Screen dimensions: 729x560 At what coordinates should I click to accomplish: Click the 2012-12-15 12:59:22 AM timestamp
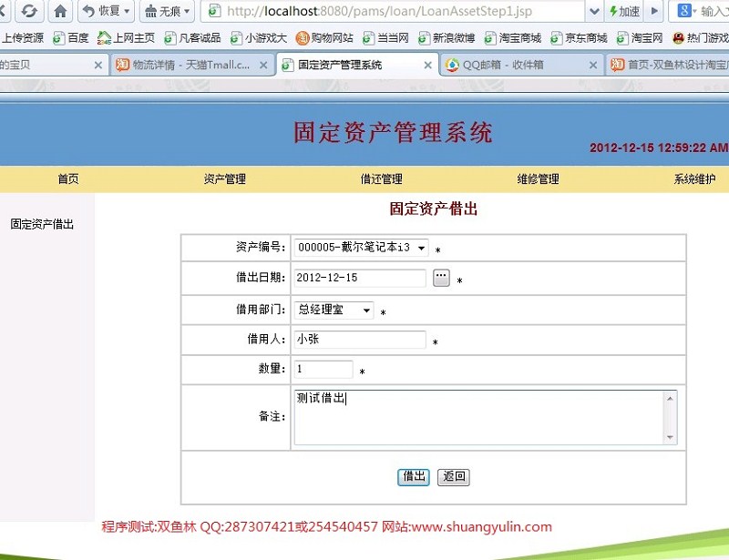pos(659,148)
